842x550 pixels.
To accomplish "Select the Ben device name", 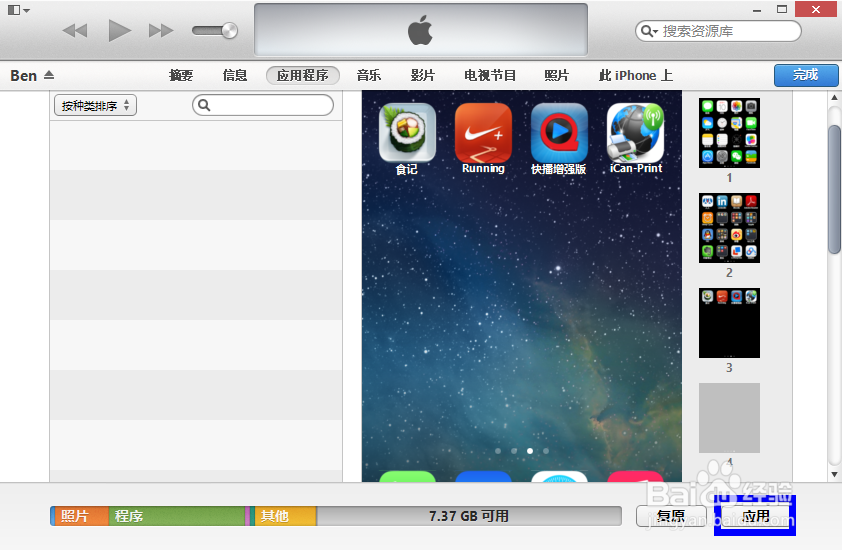I will pos(24,76).
